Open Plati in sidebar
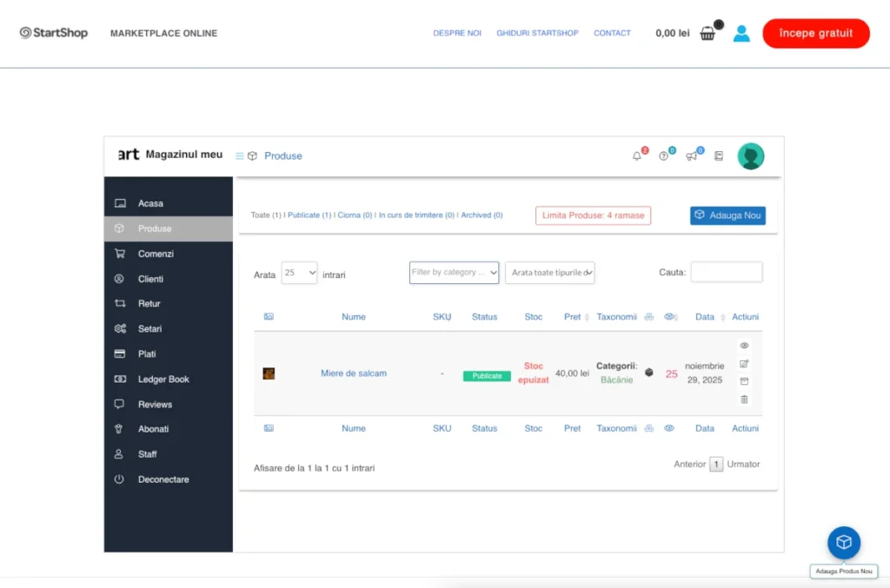 pyautogui.click(x=169, y=353)
